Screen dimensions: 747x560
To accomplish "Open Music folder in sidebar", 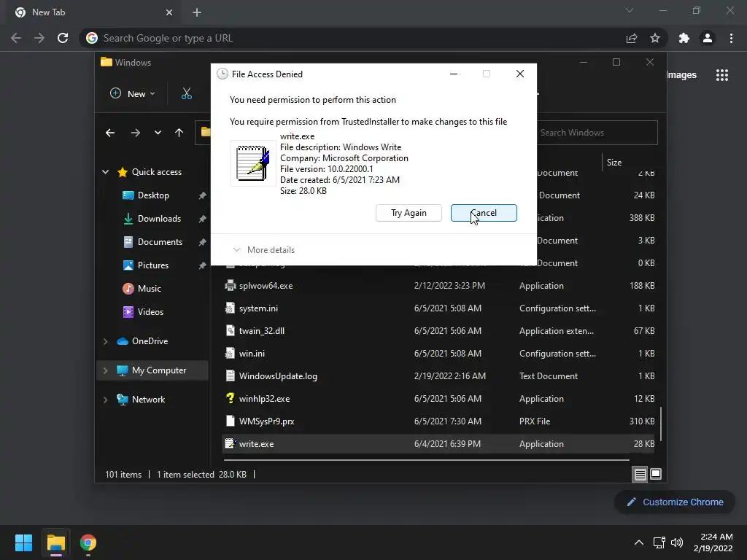I will (x=149, y=289).
